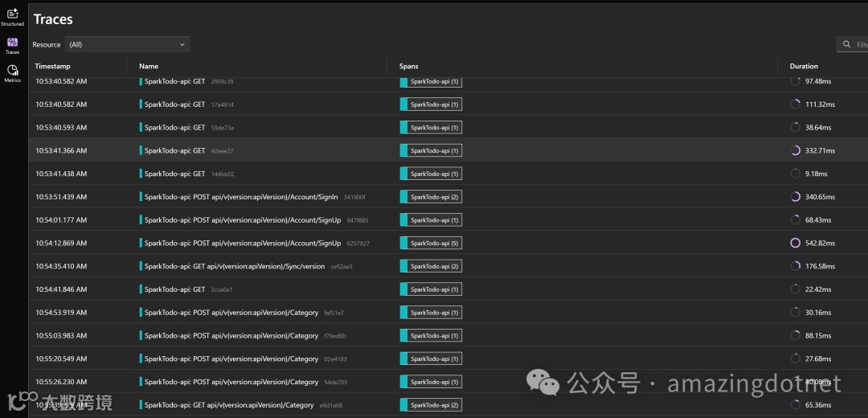868x418 pixels.
Task: Click span badge in the SignIn row
Action: point(431,197)
